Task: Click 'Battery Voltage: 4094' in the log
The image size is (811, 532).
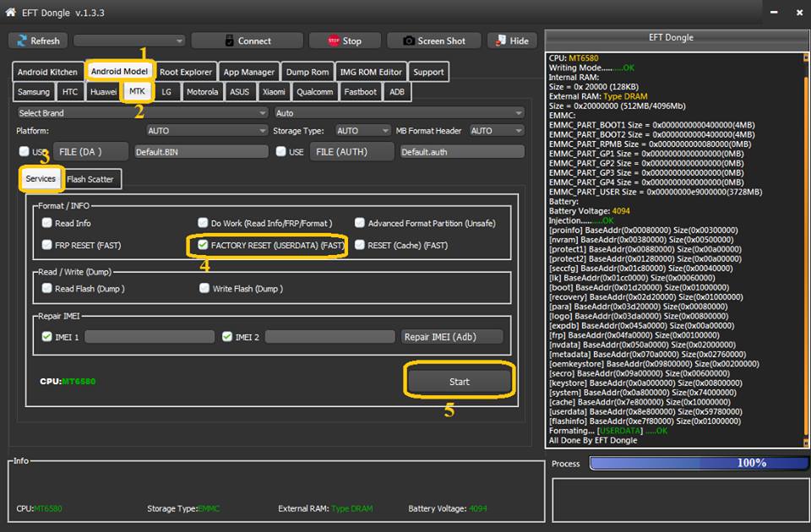Action: point(589,211)
